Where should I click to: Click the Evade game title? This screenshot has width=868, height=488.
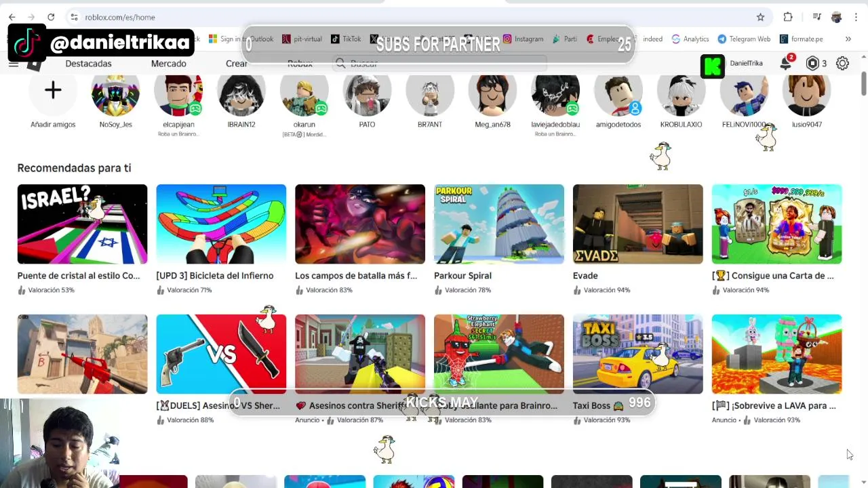click(585, 276)
